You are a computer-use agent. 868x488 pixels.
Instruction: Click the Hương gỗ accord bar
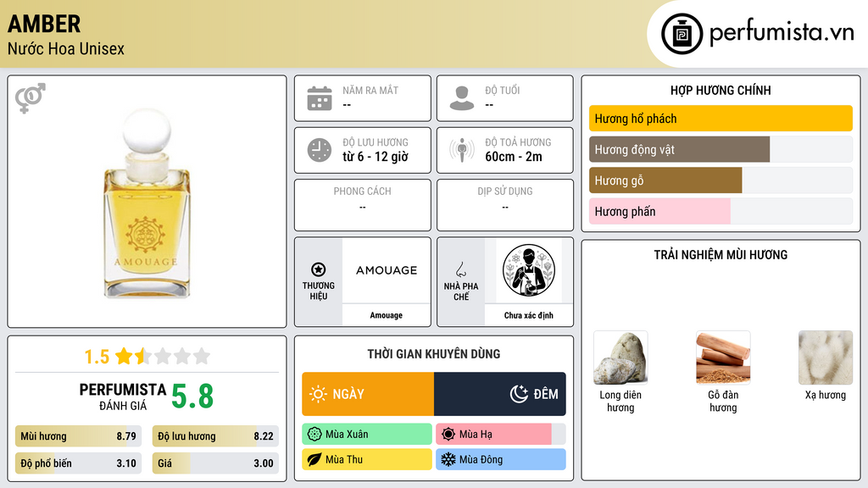pos(721,180)
